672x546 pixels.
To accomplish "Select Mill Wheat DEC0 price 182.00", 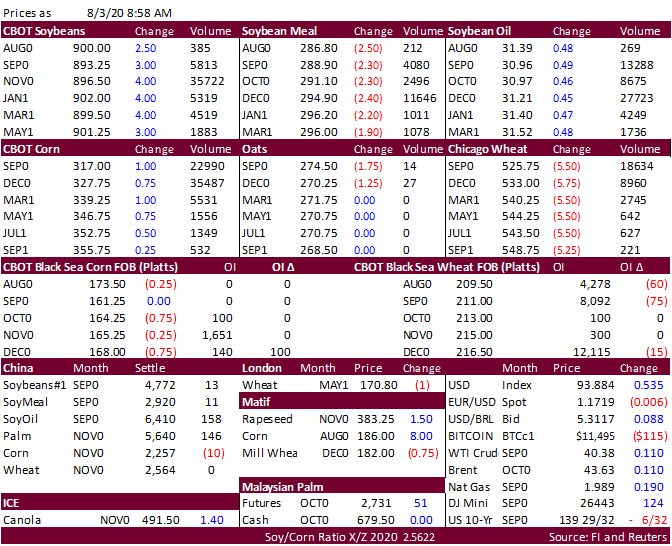I will click(376, 453).
